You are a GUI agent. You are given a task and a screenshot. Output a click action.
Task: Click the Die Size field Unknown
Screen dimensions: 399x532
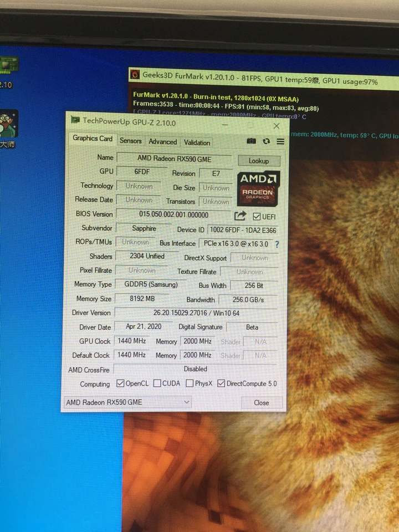pyautogui.click(x=216, y=188)
